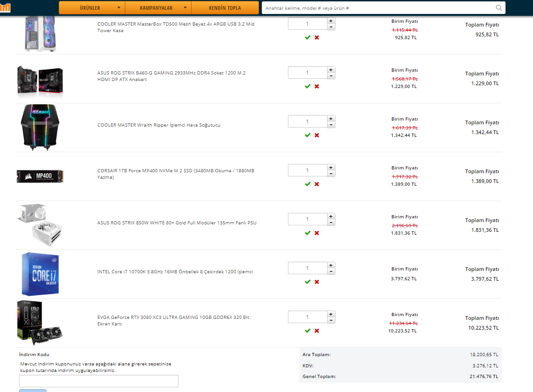Screen dimensions: 533x392
Task: Increase quantity of Wraith Ripper cooler
Action: pos(331,119)
